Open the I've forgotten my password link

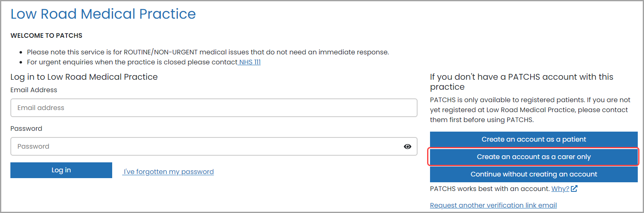(168, 172)
